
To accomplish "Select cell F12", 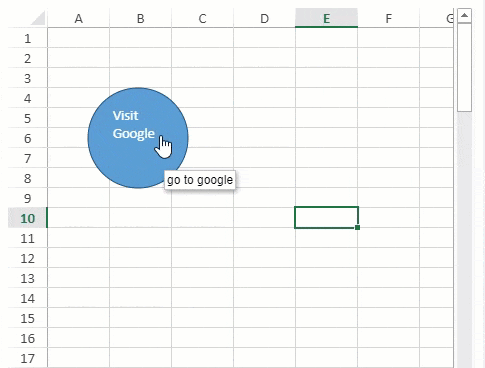I will pyautogui.click(x=388, y=258).
